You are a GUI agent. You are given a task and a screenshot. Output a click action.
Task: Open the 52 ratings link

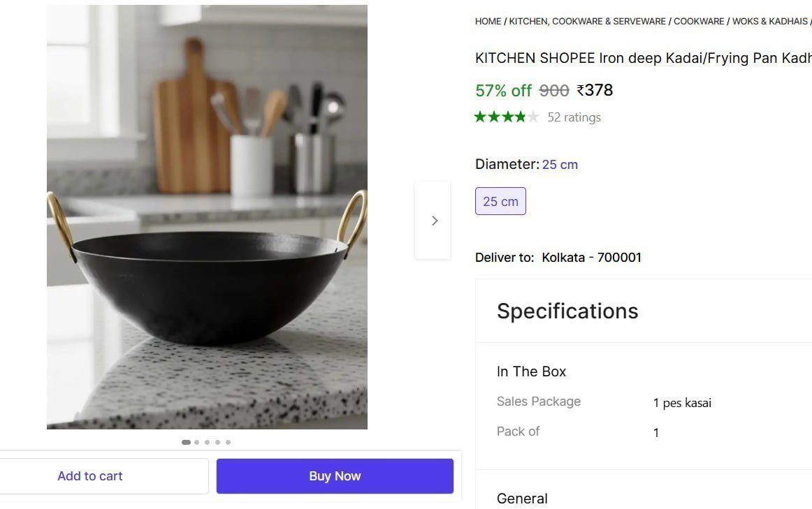click(574, 117)
